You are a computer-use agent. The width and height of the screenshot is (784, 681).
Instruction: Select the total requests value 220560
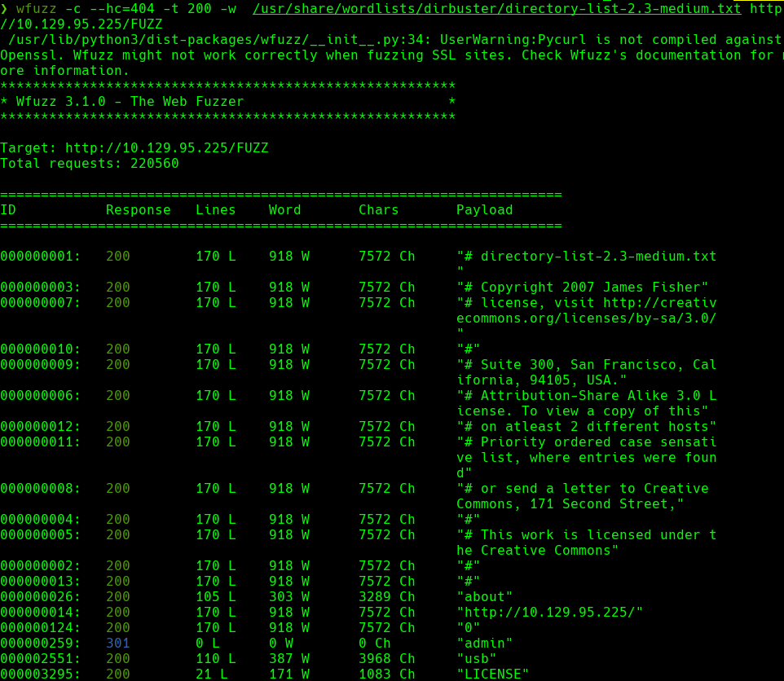pyautogui.click(x=155, y=164)
